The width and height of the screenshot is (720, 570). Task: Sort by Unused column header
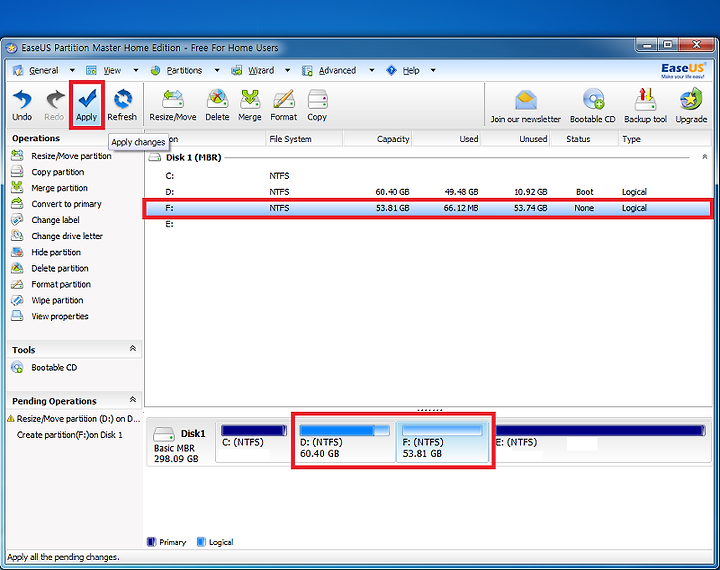pyautogui.click(x=515, y=139)
